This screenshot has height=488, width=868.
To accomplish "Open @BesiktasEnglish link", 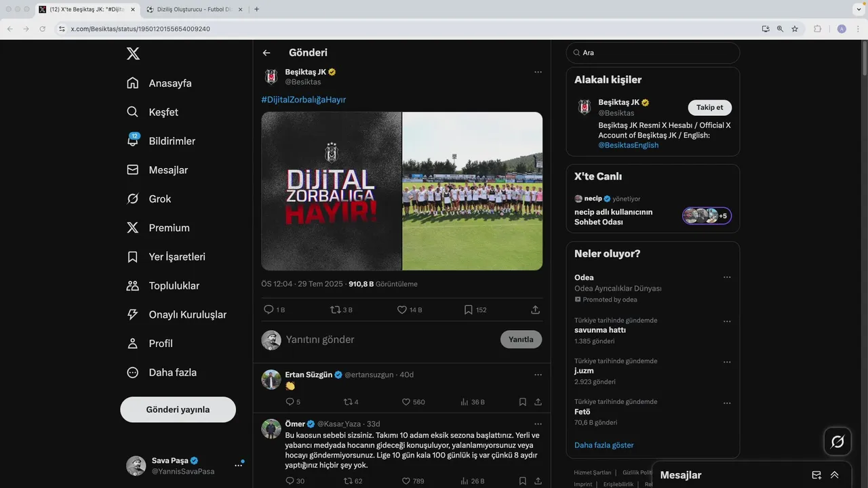I will click(x=628, y=145).
